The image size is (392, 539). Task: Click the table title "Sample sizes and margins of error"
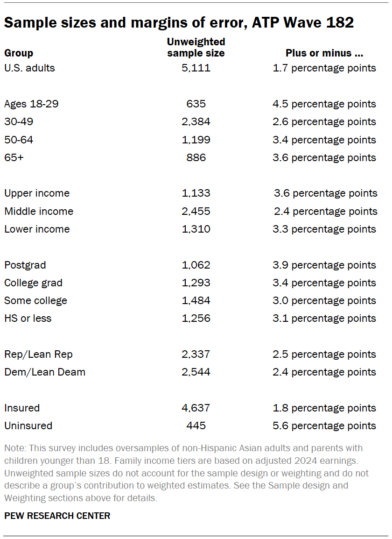179,22
